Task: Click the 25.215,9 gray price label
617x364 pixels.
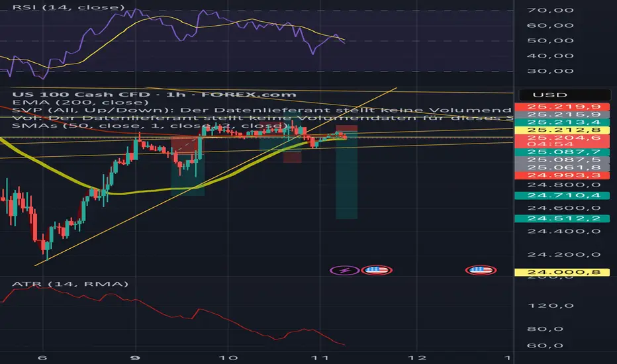Action: [562, 114]
